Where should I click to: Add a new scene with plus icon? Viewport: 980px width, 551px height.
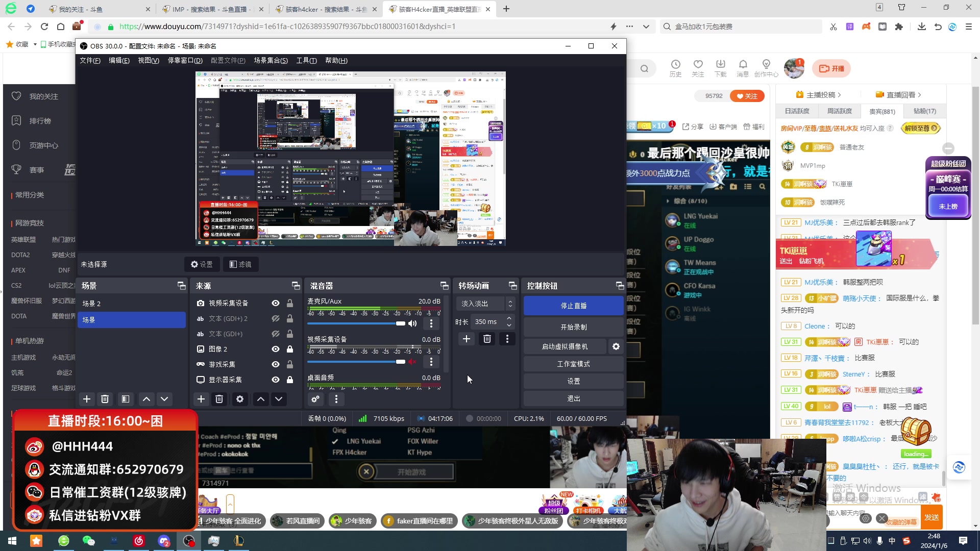point(87,399)
